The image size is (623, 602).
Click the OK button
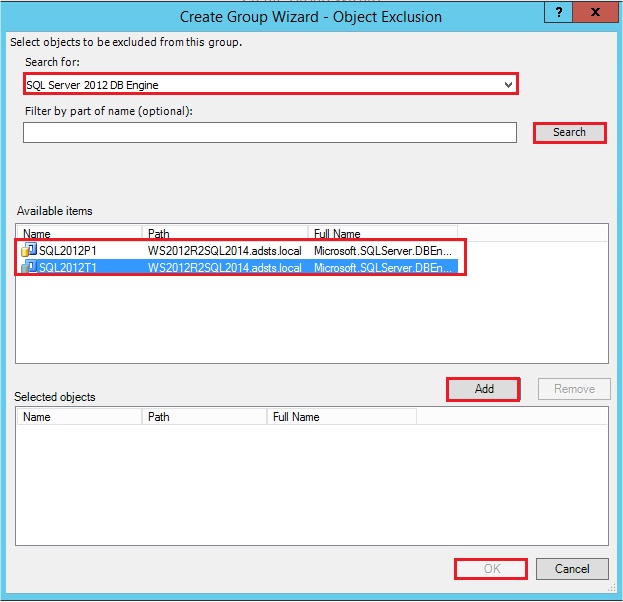coord(491,569)
